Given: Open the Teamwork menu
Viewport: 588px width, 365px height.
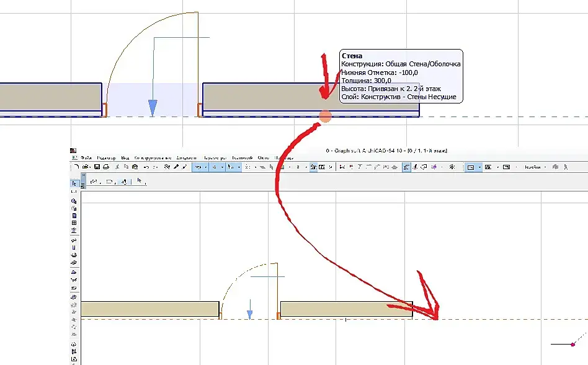Looking at the screenshot, I should 243,158.
